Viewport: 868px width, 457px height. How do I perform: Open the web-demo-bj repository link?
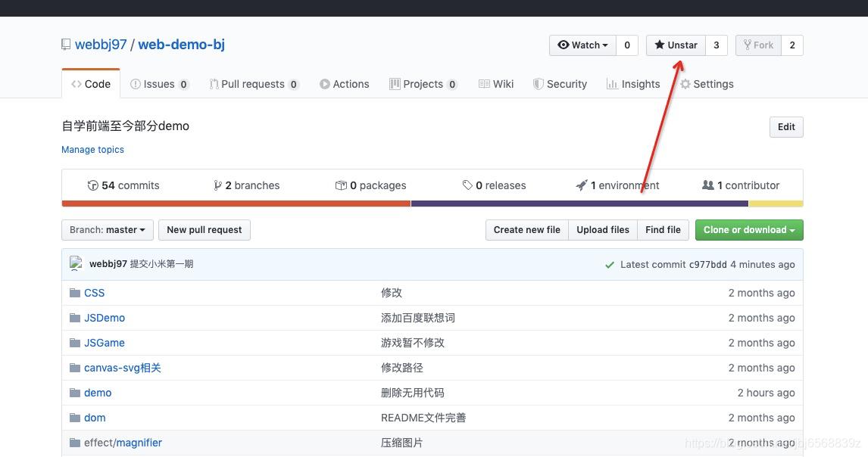click(x=182, y=45)
